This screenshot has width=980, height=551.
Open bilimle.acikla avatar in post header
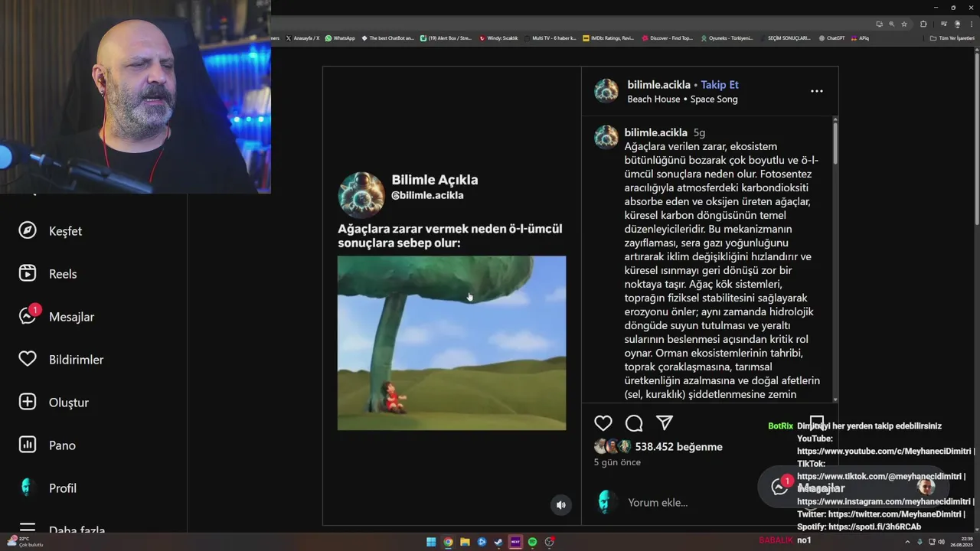tap(606, 91)
